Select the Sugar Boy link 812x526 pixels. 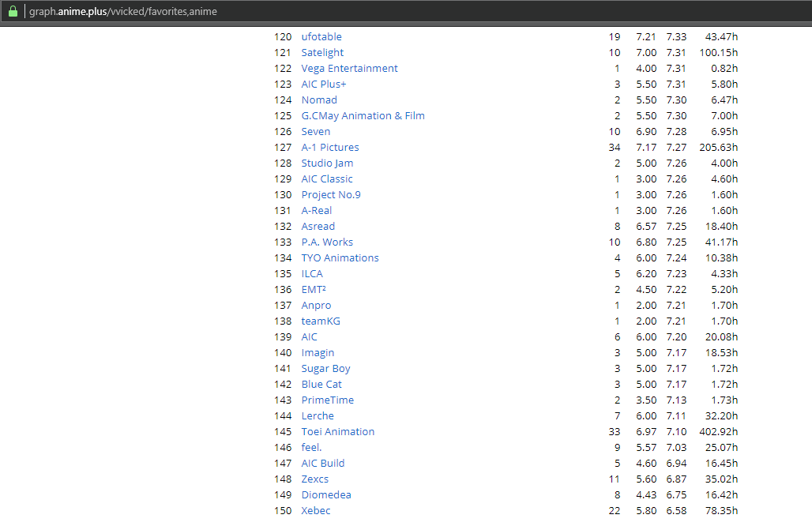pos(325,369)
